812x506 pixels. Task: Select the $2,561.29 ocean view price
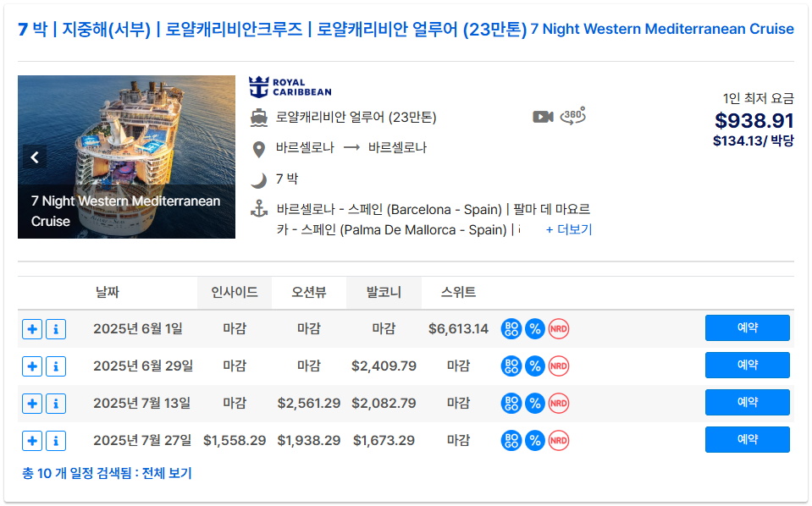[x=309, y=404]
